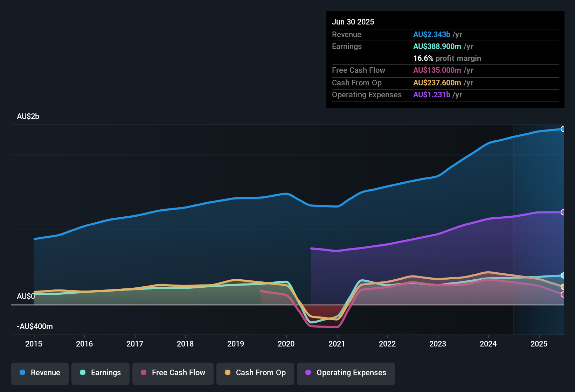Toggle the Revenue series visibility
The height and width of the screenshot is (392, 575).
click(40, 373)
